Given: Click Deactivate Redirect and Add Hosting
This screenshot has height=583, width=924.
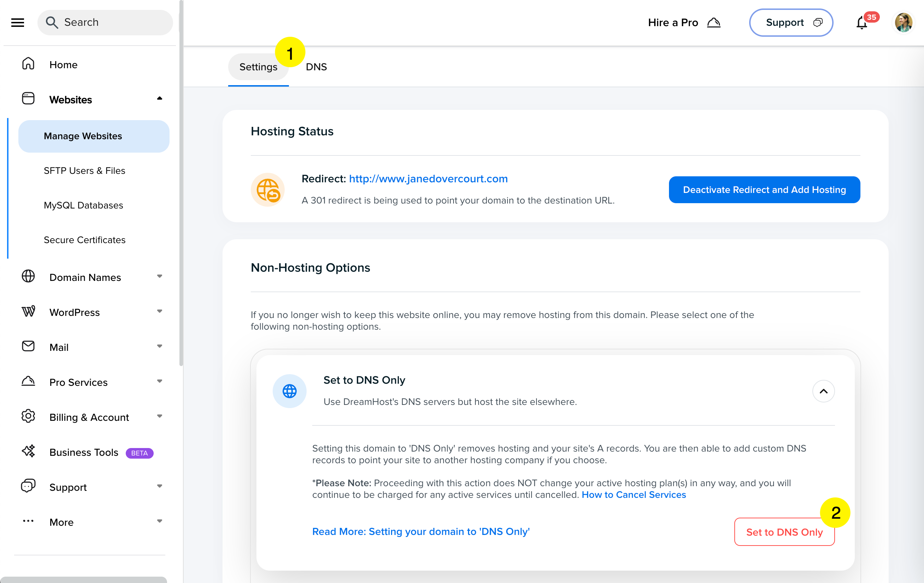Looking at the screenshot, I should pyautogui.click(x=764, y=190).
